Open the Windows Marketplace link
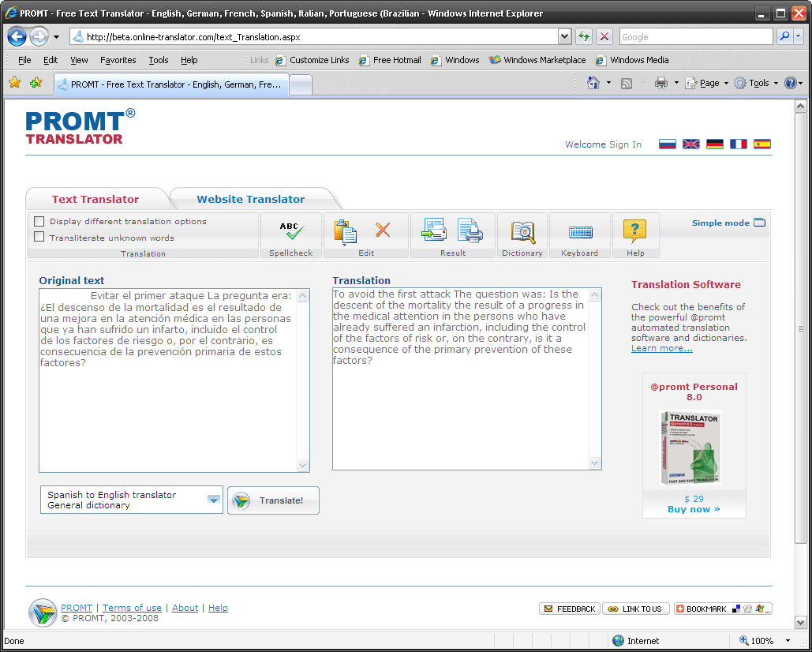Image resolution: width=812 pixels, height=652 pixels. pyautogui.click(x=537, y=60)
